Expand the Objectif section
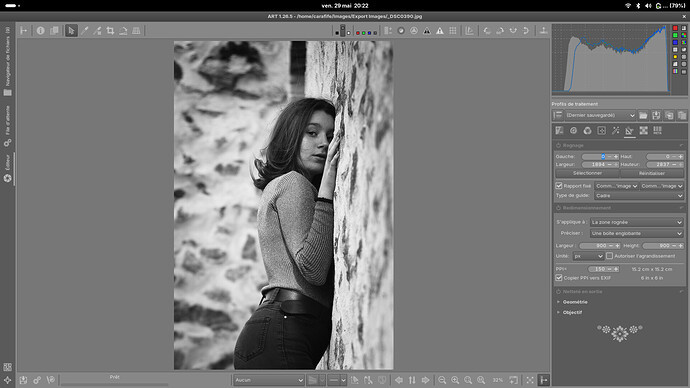The height and width of the screenshot is (388, 690). click(x=572, y=312)
